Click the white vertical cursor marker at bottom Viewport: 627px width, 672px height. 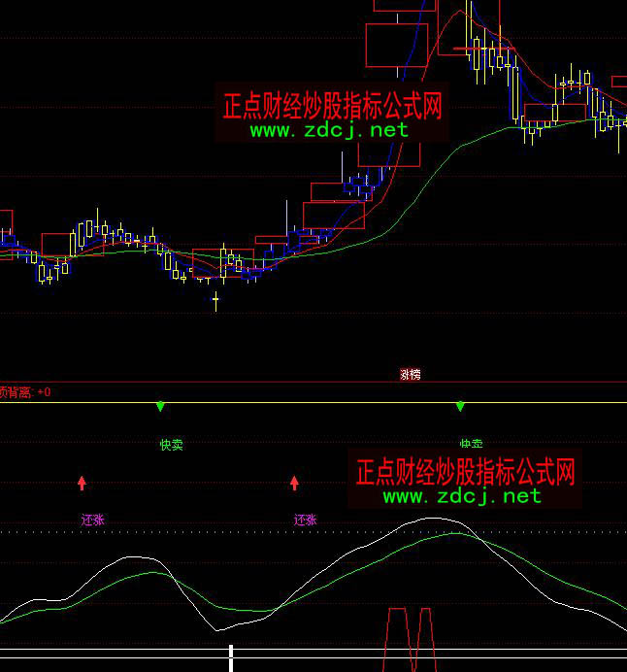[x=231, y=657]
